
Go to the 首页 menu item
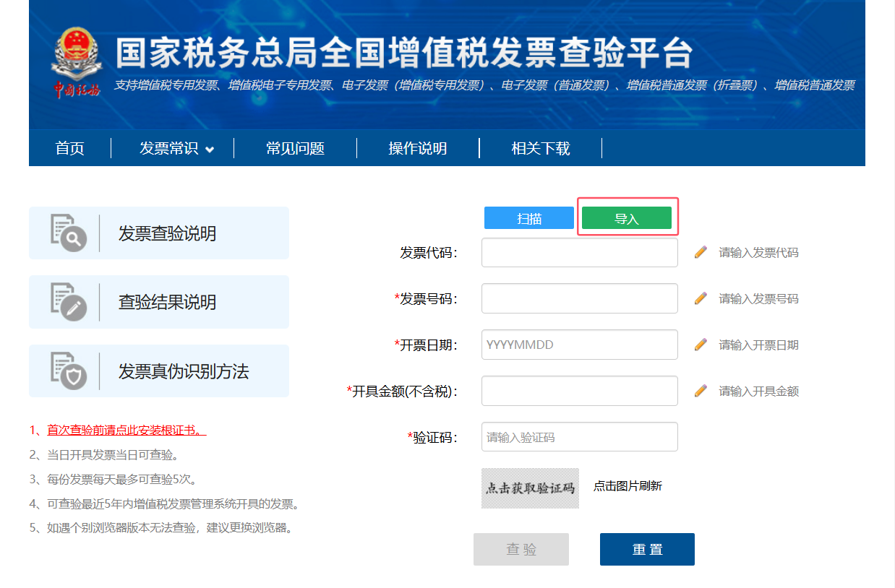70,148
